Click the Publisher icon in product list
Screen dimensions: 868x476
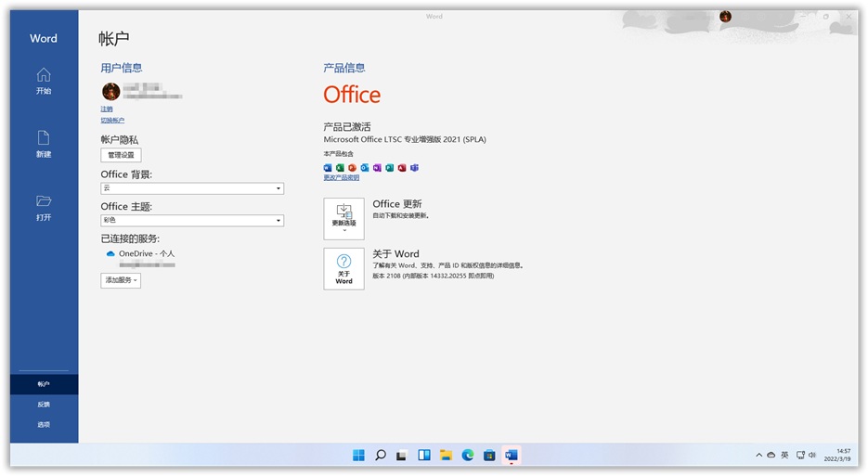390,168
